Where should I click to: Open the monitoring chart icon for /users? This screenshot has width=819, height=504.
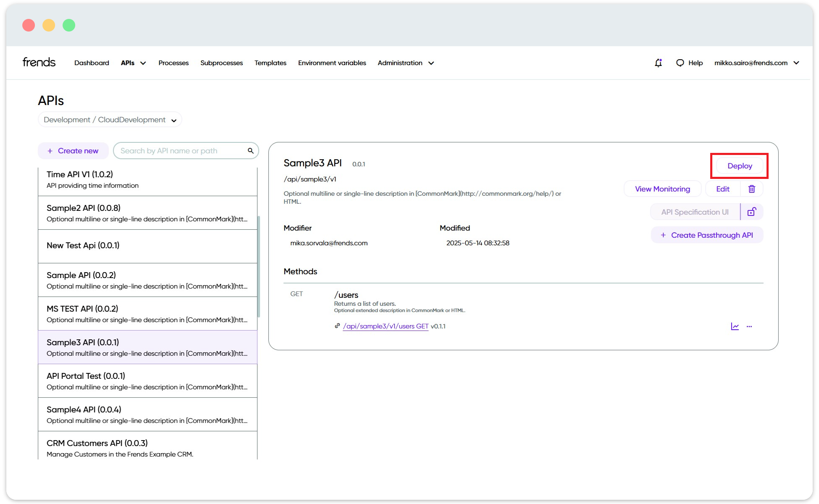coord(735,326)
